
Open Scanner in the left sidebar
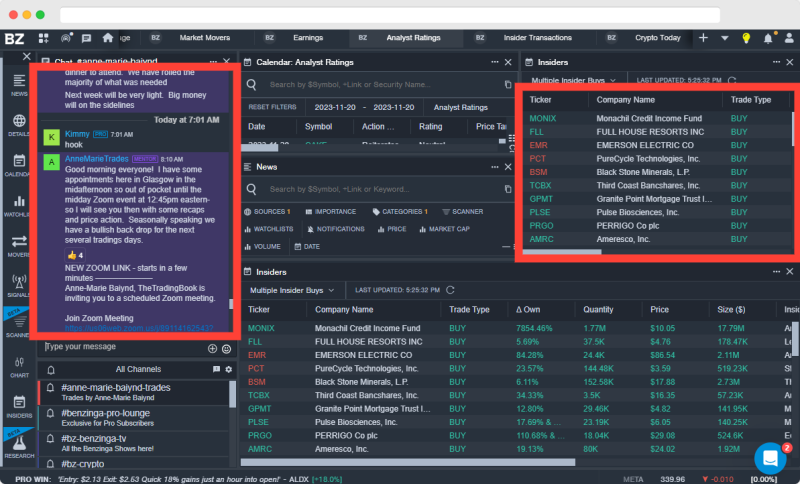coord(19,326)
